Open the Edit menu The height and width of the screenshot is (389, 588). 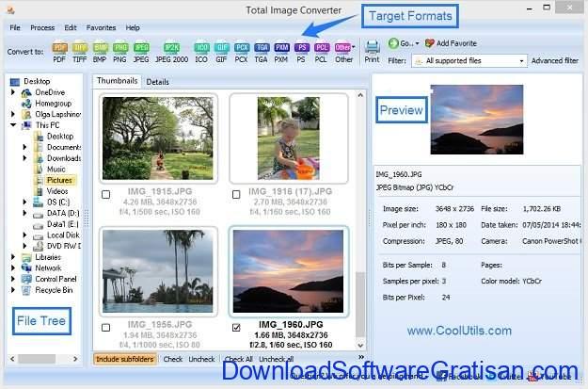pyautogui.click(x=71, y=28)
